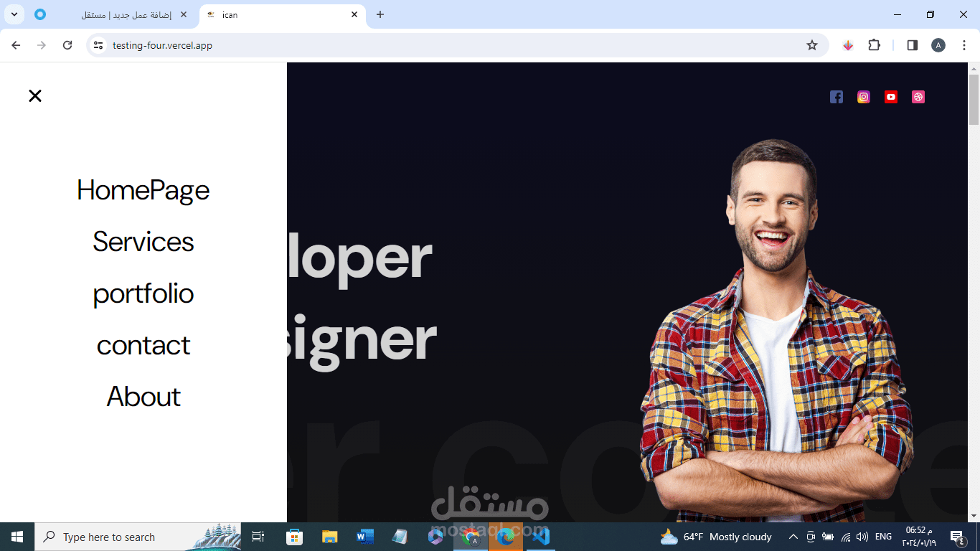
Task: Open the Extensions puzzle menu
Action: (x=874, y=45)
